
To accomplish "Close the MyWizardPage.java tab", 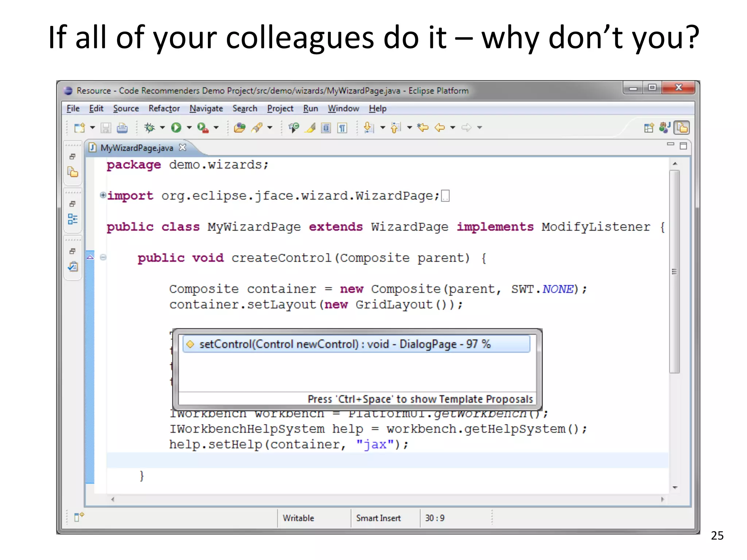I will (182, 147).
